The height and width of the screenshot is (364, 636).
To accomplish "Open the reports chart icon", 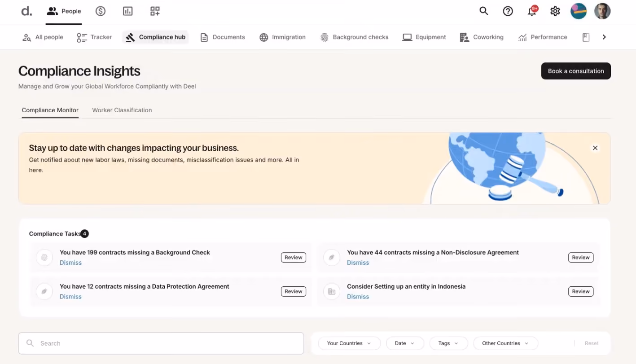I will [x=128, y=11].
